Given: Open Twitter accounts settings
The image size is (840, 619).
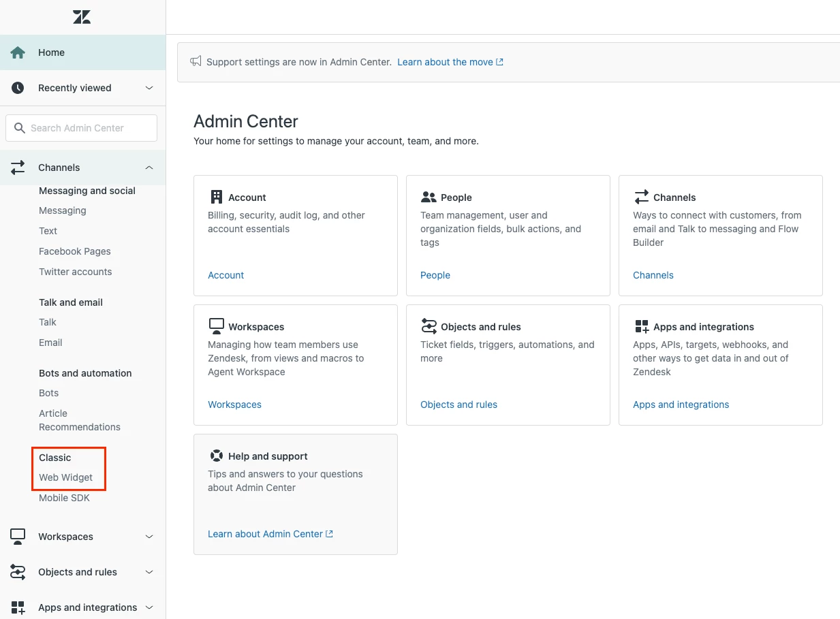Looking at the screenshot, I should tap(75, 272).
